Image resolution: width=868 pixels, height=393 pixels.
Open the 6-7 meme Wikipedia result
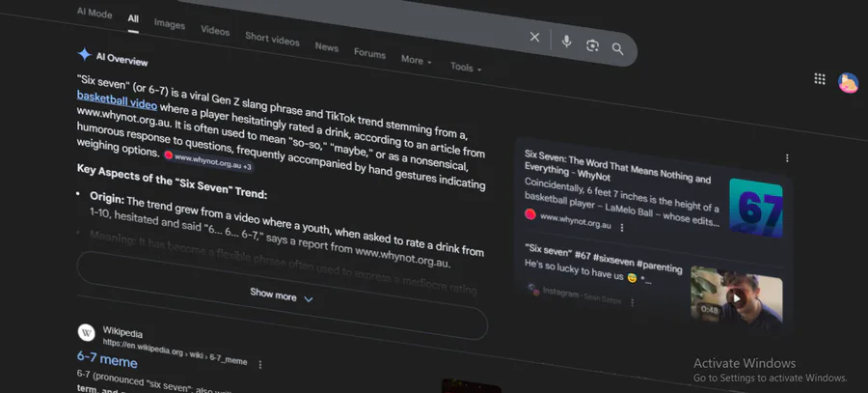point(107,359)
